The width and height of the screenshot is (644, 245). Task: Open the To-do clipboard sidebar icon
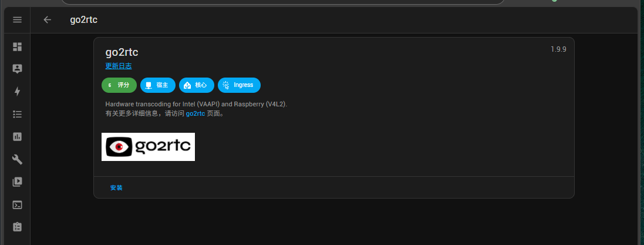(17, 227)
